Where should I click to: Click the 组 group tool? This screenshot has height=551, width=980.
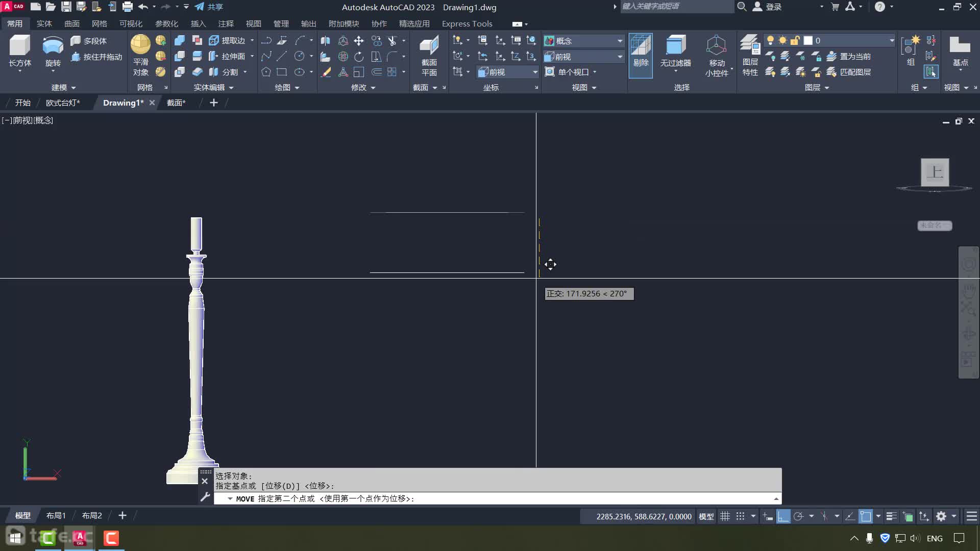(x=911, y=51)
